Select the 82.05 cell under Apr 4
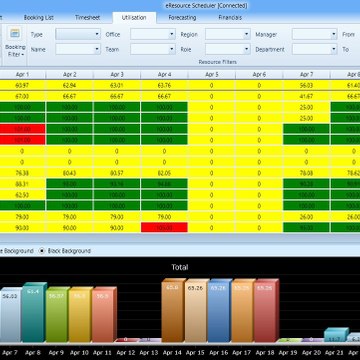 coord(164,173)
